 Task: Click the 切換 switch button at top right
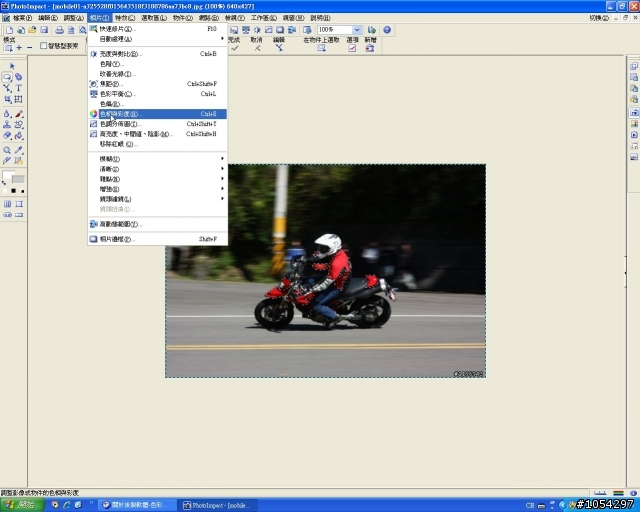[599, 18]
